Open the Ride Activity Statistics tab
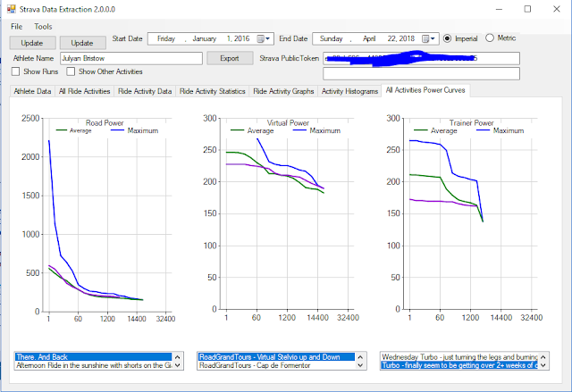Screen dimensions: 572x392 pos(213,91)
